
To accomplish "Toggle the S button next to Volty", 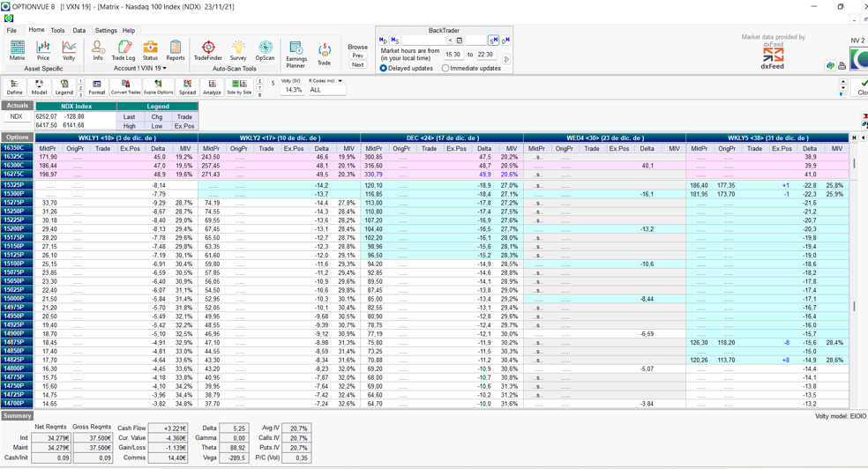I will [273, 84].
